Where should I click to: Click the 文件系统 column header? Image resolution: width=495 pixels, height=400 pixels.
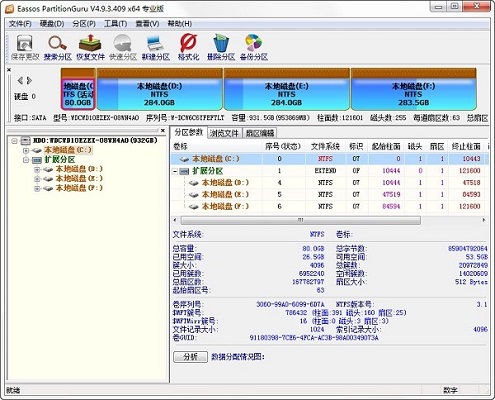(325, 146)
